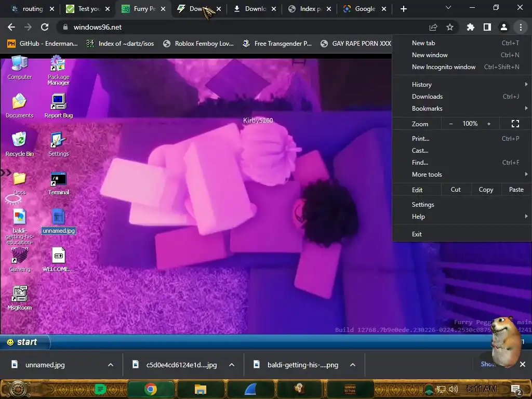Select the baldi-getting-his-education image file icon

click(19, 227)
